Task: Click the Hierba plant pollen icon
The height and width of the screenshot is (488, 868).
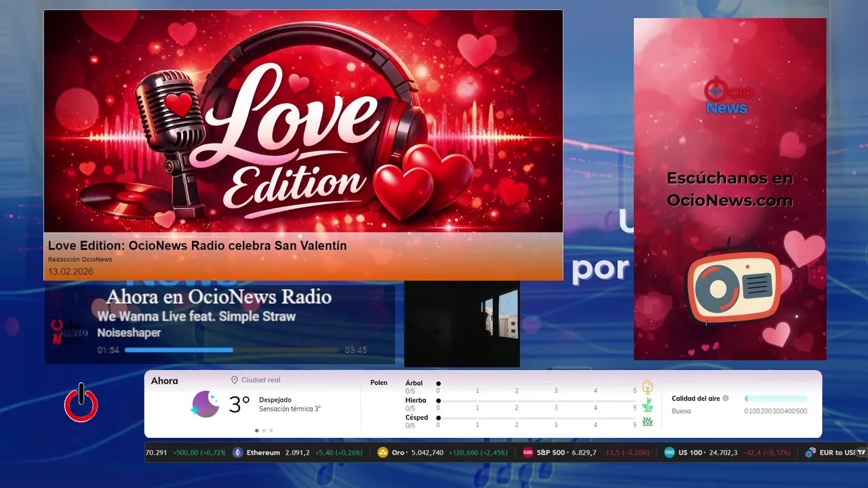Action: (648, 405)
